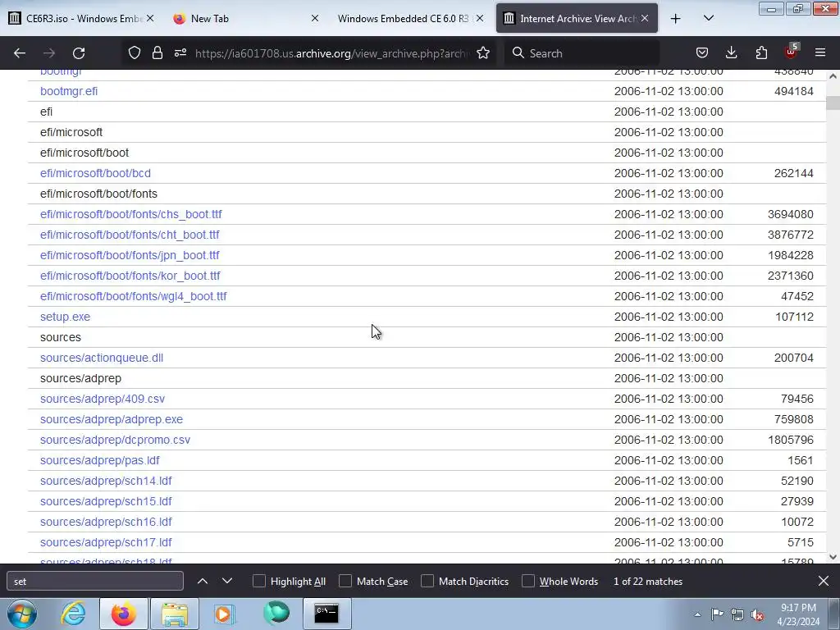Go back to the previous page

pos(20,53)
